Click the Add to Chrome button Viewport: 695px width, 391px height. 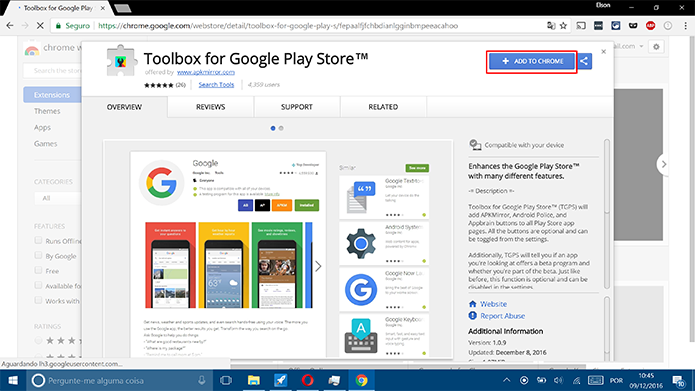pos(532,61)
